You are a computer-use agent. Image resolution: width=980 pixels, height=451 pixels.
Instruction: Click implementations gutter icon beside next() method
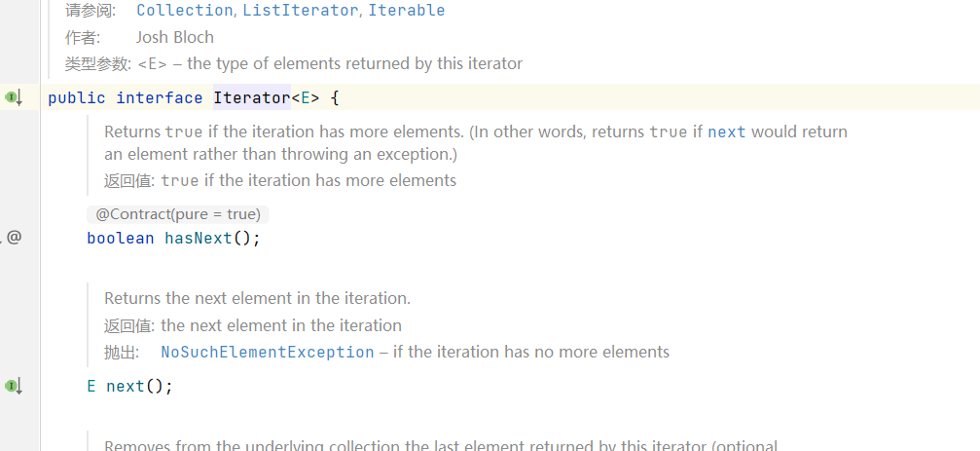[x=14, y=386]
